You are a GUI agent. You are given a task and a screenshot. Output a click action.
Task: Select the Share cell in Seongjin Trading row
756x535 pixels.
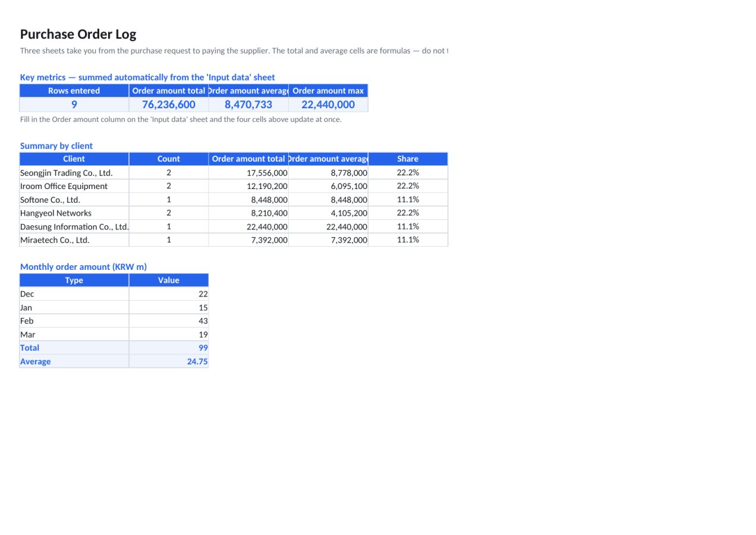[x=408, y=173]
